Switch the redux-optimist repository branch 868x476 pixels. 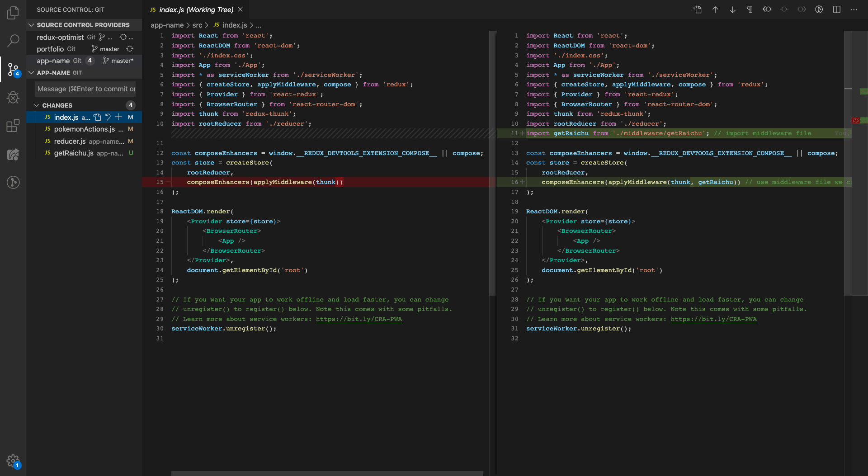pyautogui.click(x=105, y=37)
